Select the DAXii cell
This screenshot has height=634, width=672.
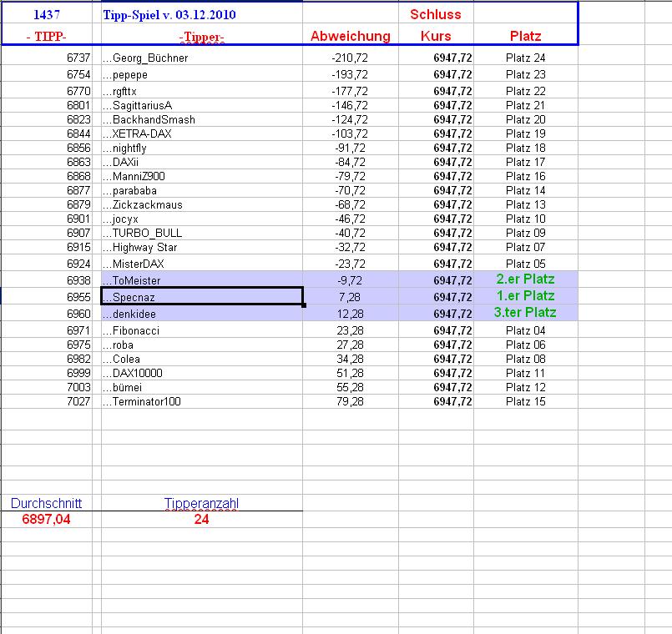click(x=202, y=162)
